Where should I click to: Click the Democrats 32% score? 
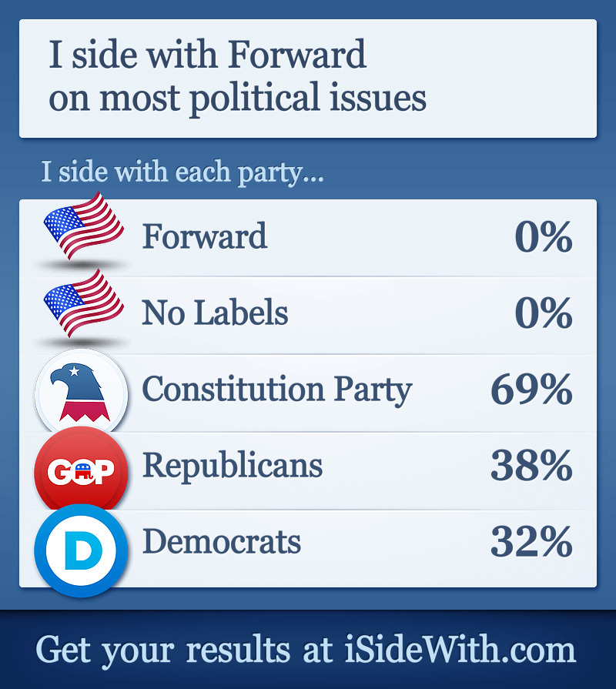(x=531, y=542)
